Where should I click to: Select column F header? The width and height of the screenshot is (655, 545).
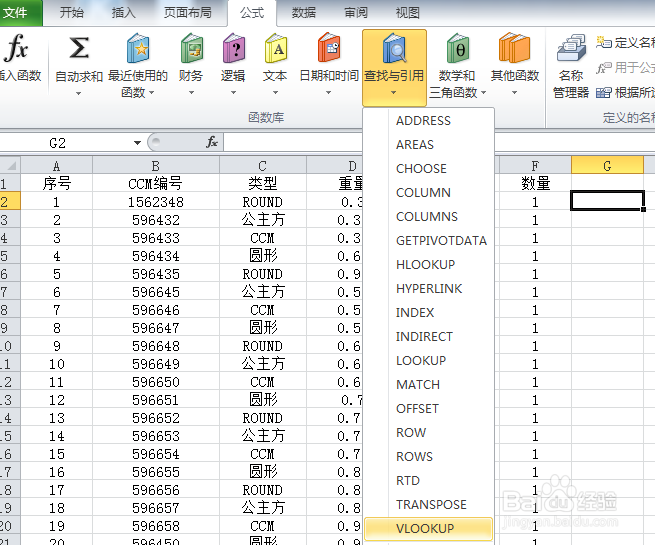coord(535,165)
